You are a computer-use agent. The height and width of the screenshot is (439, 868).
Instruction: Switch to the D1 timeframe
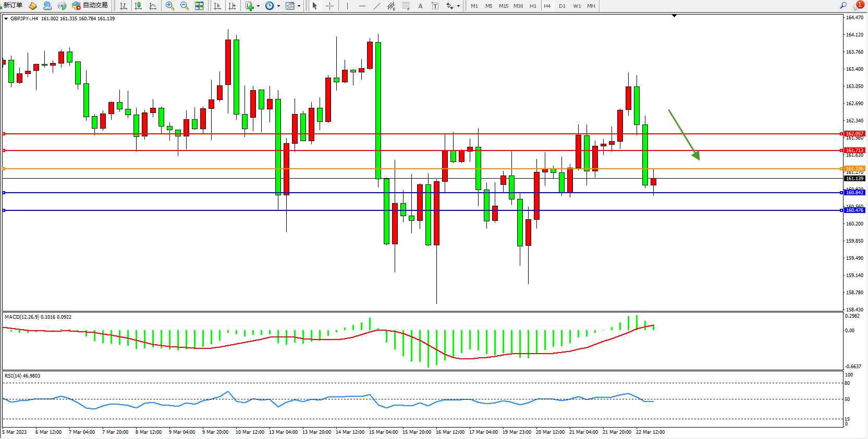pos(562,6)
